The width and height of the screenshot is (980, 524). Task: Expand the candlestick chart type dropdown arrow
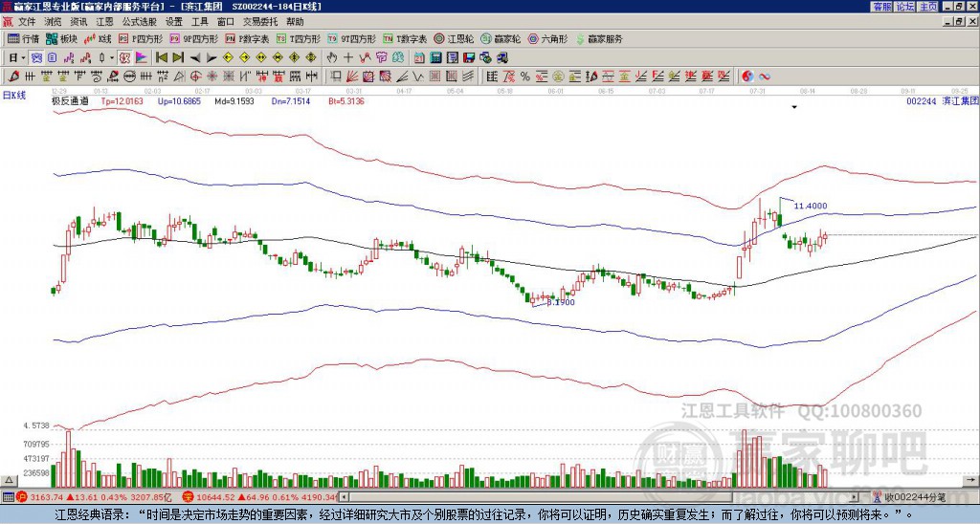(111, 58)
